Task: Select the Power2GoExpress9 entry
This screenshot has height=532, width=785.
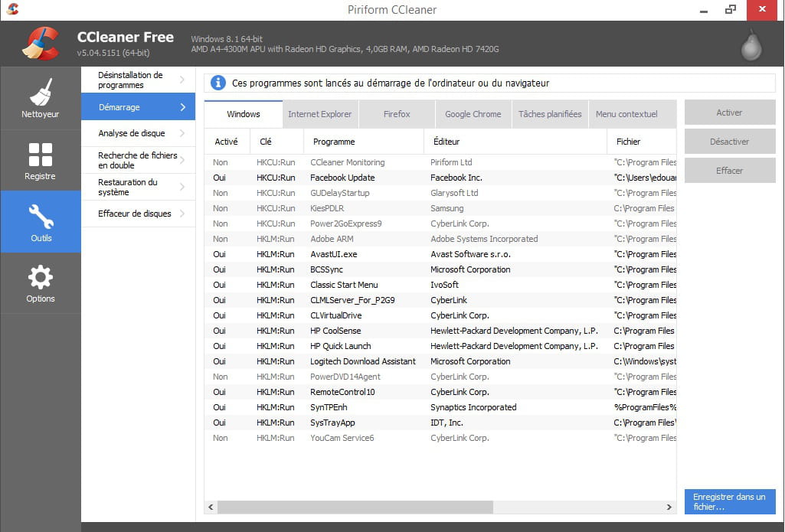Action: point(440,224)
